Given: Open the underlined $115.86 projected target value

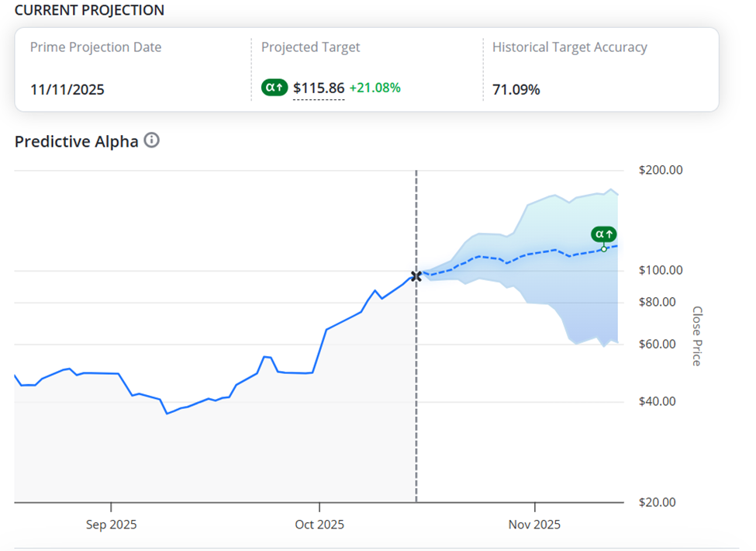Looking at the screenshot, I should [x=319, y=88].
